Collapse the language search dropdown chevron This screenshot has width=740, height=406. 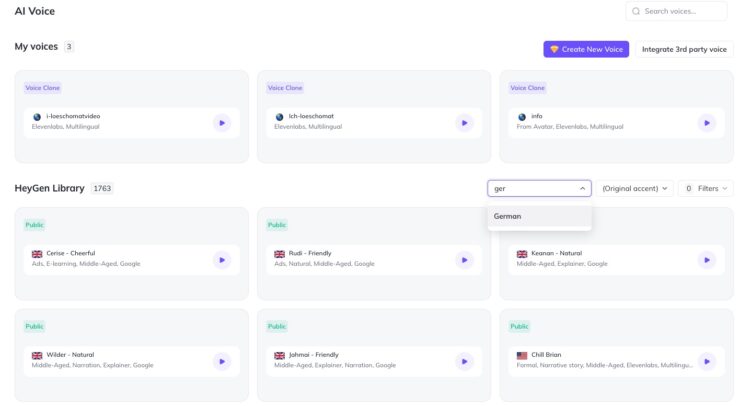point(582,188)
